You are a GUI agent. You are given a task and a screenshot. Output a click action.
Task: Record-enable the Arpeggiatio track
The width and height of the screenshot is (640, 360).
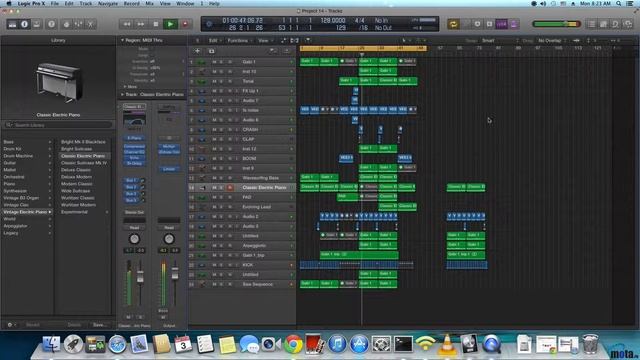[230, 245]
